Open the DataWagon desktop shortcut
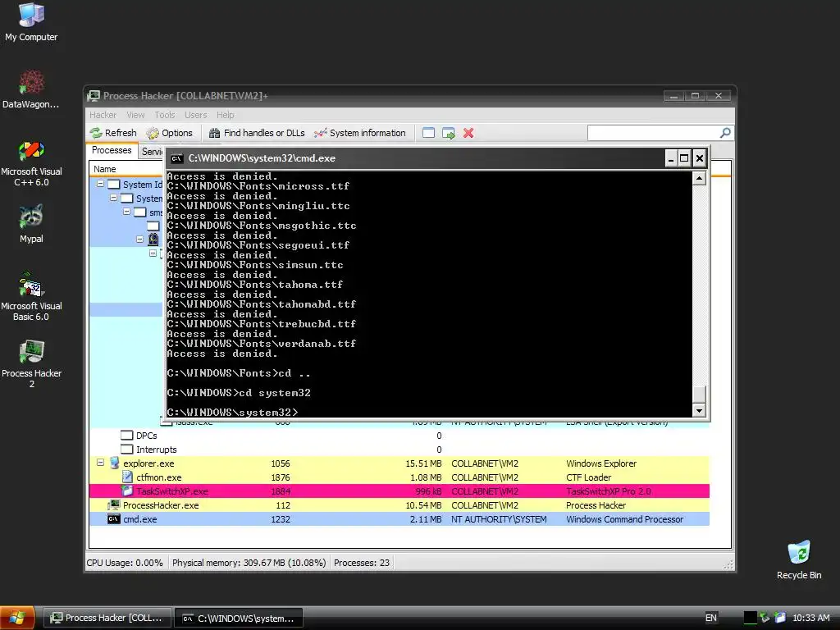Viewport: 840px width, 630px height. [x=31, y=89]
